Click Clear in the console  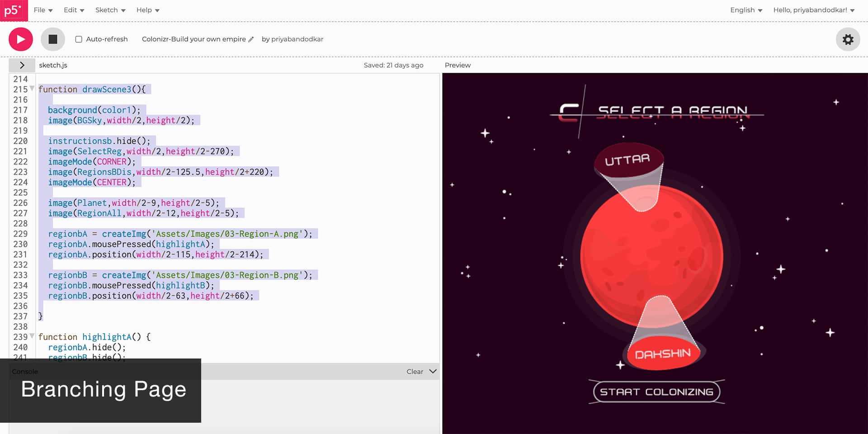[x=415, y=372]
